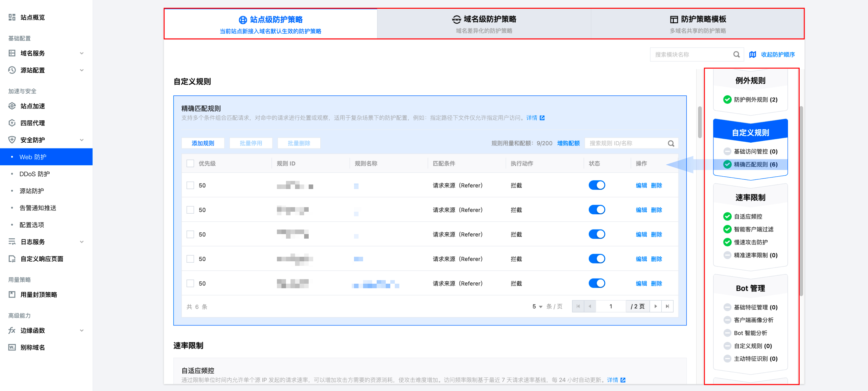Go to next page of rules
This screenshot has height=391, width=868.
coord(656,306)
